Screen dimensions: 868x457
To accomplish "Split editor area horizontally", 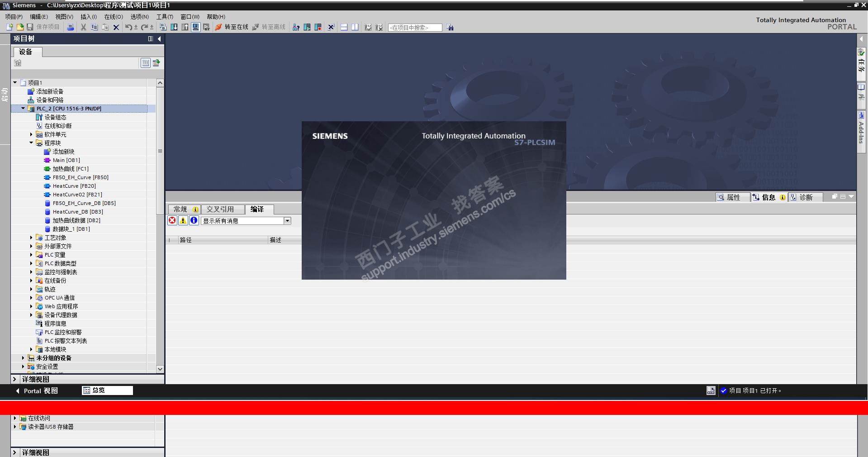I will click(x=344, y=27).
